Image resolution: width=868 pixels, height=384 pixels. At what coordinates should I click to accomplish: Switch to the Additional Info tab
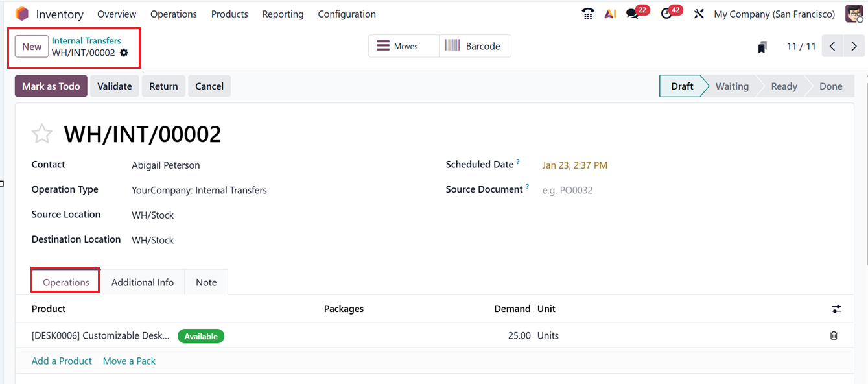[142, 282]
